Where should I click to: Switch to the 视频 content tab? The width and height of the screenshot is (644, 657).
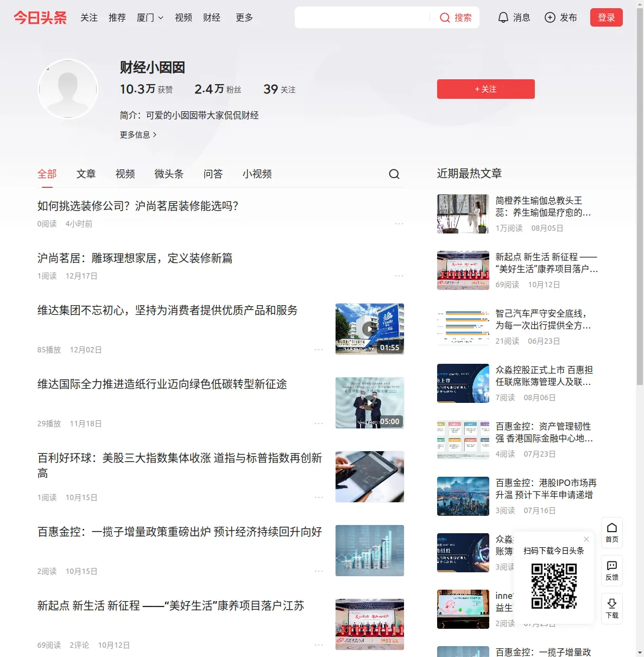(125, 174)
